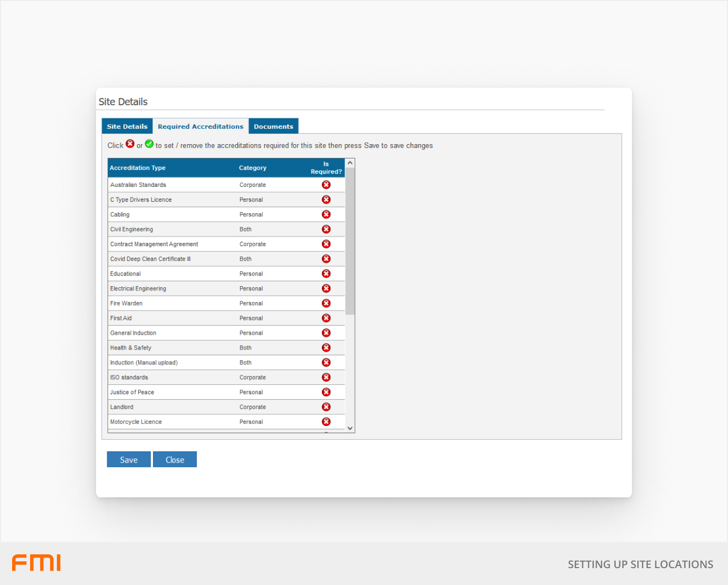Click the red X beside First Aid
This screenshot has width=728, height=585.
click(326, 318)
